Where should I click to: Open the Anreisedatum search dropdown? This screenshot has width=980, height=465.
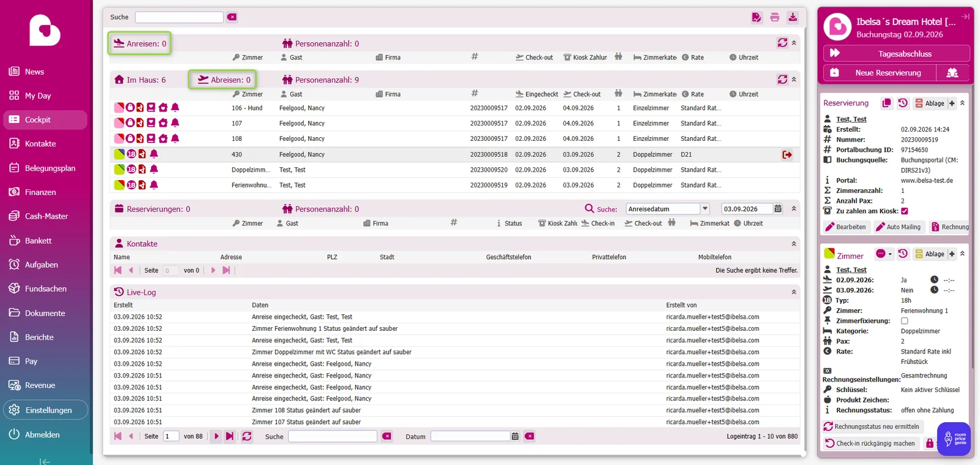point(705,209)
